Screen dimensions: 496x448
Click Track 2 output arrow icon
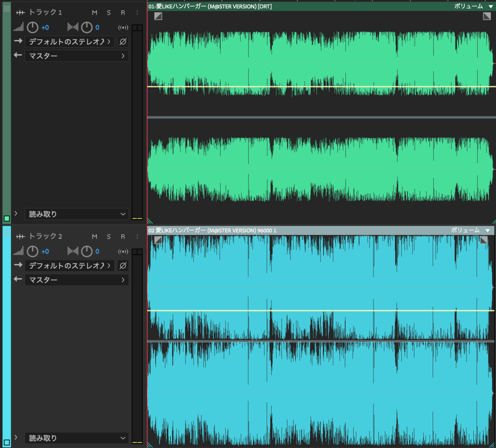(18, 279)
